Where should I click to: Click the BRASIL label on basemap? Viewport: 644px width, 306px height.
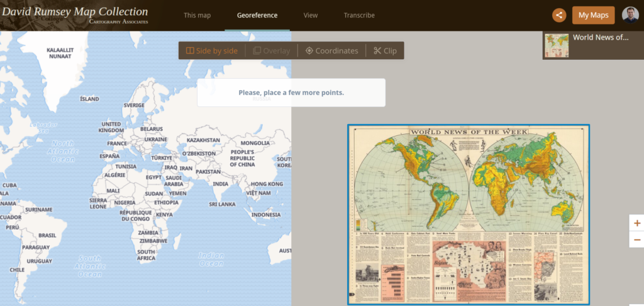tap(47, 235)
